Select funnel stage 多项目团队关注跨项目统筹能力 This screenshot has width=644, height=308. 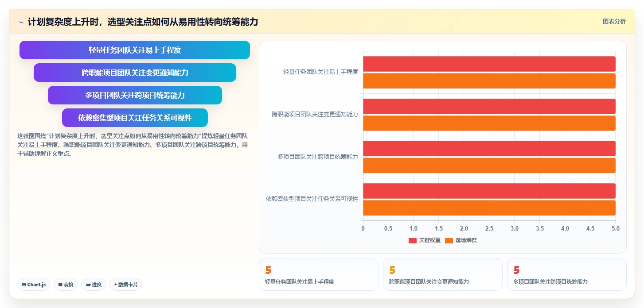coord(135,95)
